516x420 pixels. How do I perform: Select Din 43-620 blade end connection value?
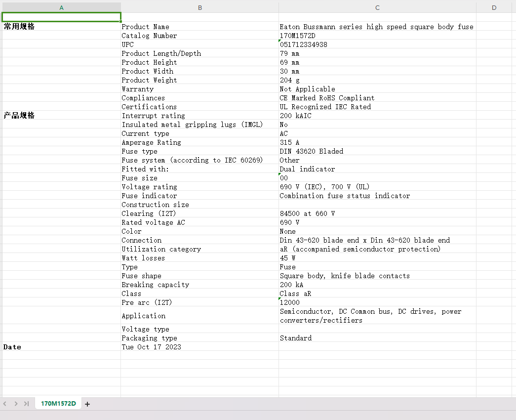click(377, 240)
